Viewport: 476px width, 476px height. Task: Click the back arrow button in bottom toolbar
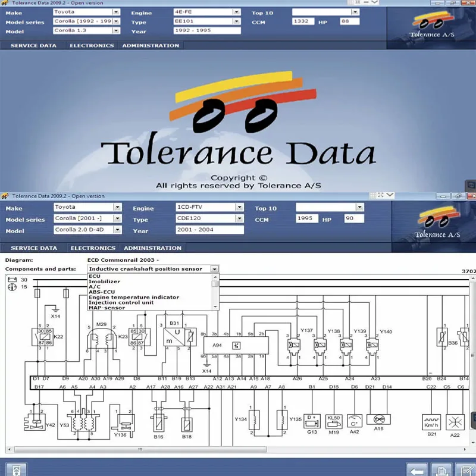pyautogui.click(x=416, y=469)
